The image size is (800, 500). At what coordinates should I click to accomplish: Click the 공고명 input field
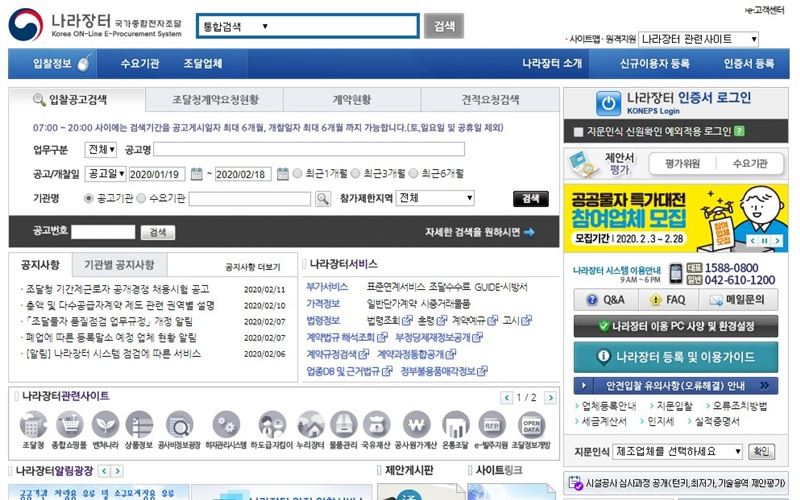pyautogui.click(x=309, y=149)
